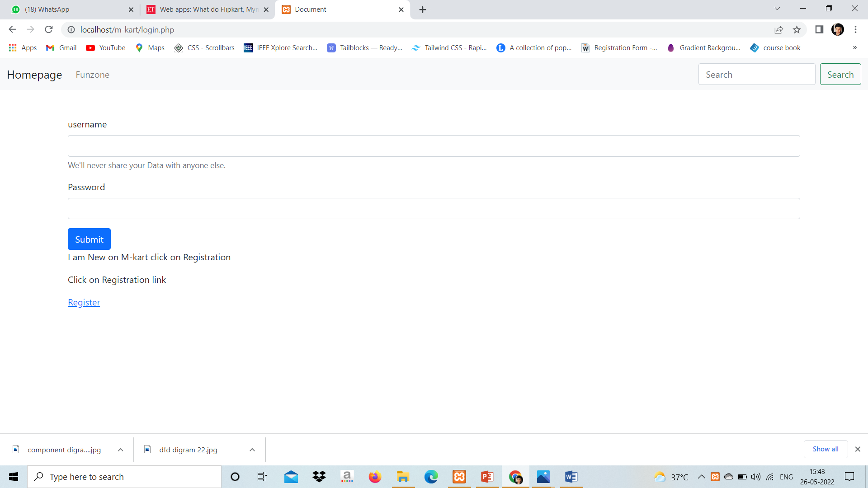The height and width of the screenshot is (488, 868).
Task: Open the Chrome profile avatar
Action: coord(838,29)
